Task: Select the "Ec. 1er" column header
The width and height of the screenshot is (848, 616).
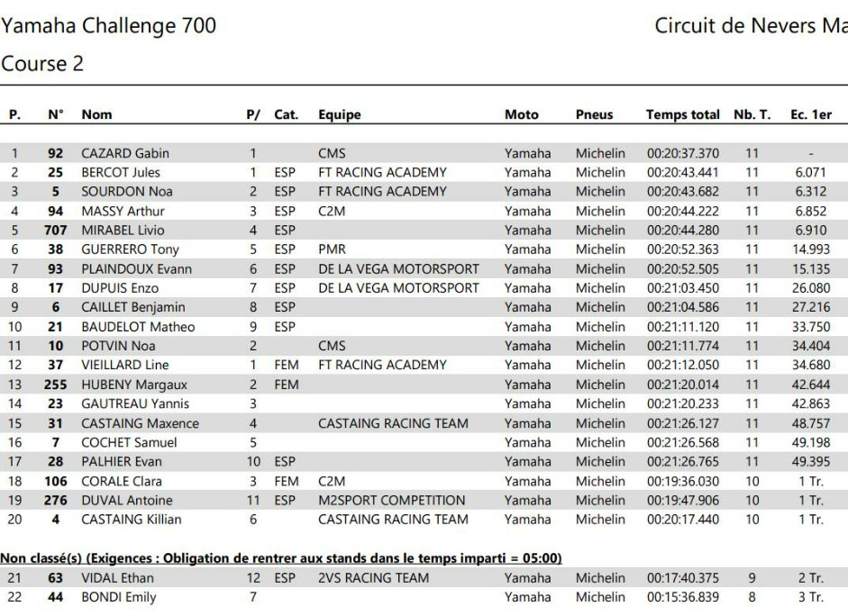Action: (810, 114)
